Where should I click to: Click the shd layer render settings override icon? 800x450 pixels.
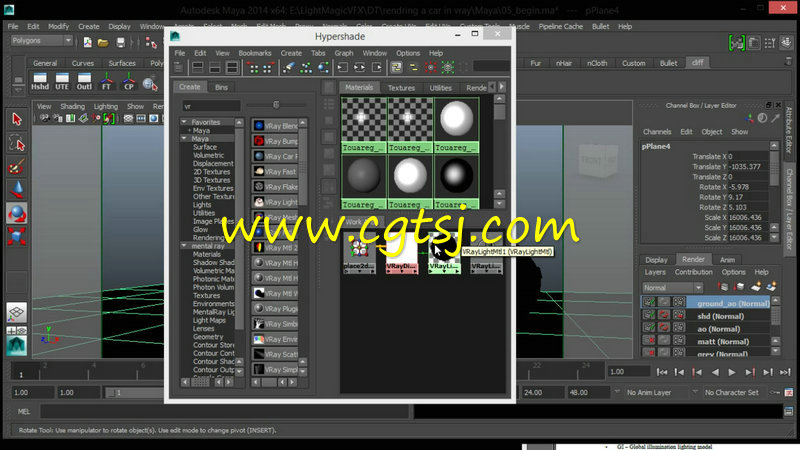pyautogui.click(x=679, y=316)
